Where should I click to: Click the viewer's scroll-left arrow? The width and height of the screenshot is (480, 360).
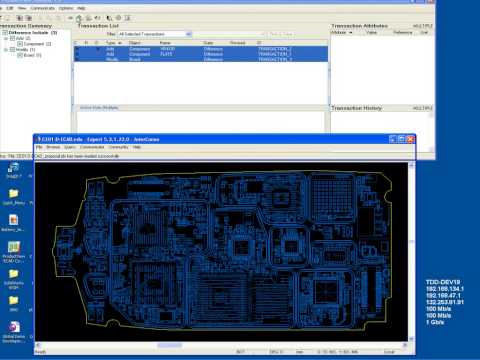click(38, 345)
